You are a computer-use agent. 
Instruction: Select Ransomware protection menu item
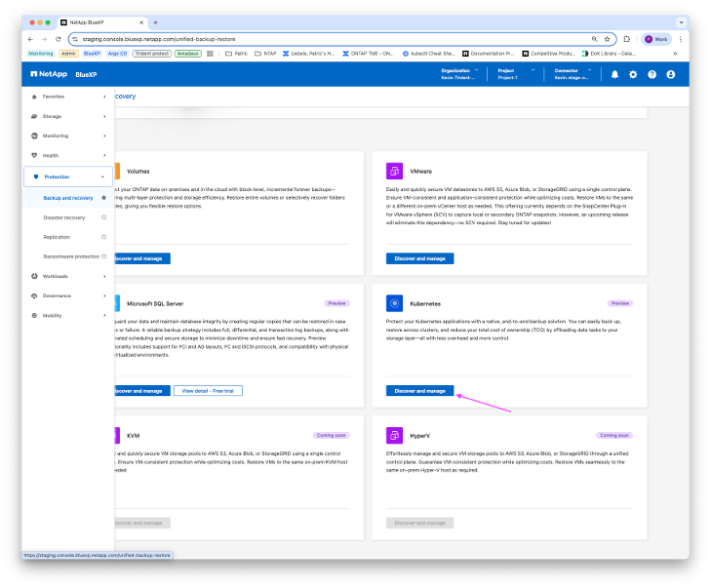click(71, 256)
